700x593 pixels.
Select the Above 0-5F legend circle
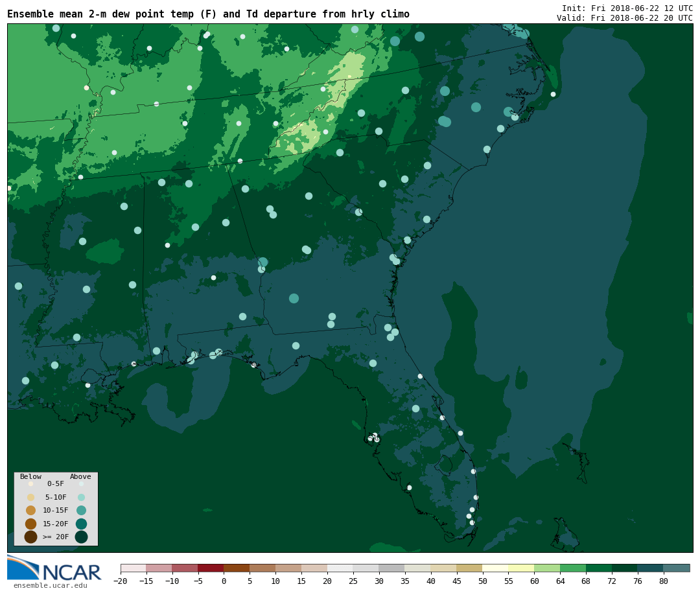click(x=81, y=483)
